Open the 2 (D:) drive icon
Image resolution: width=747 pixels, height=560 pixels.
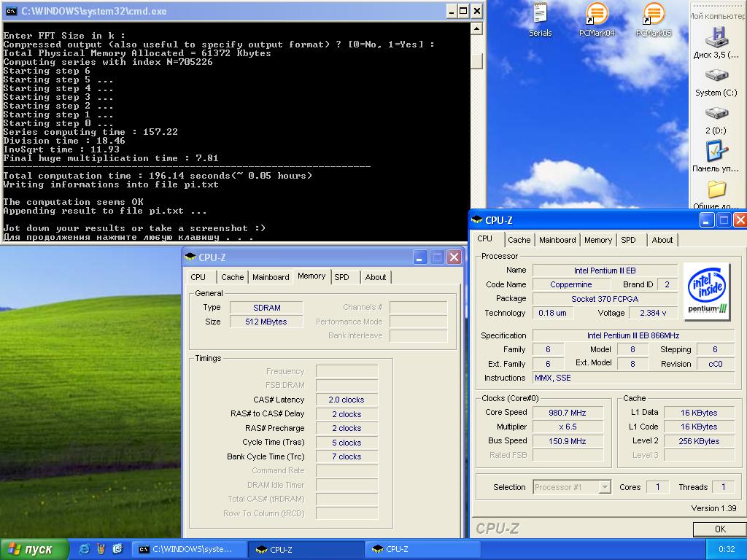coord(716,120)
